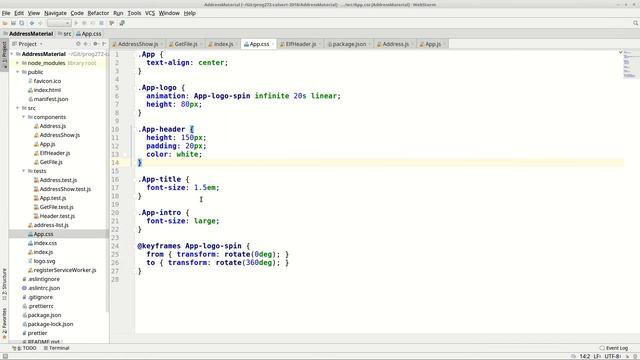The image size is (640, 360).
Task: Switch to the GetFile.js editor tab
Action: 186,44
